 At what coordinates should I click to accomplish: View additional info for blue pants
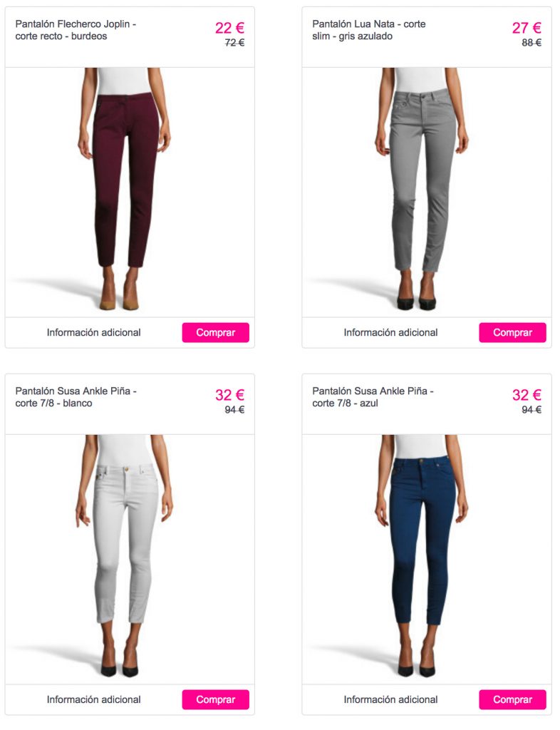click(390, 699)
